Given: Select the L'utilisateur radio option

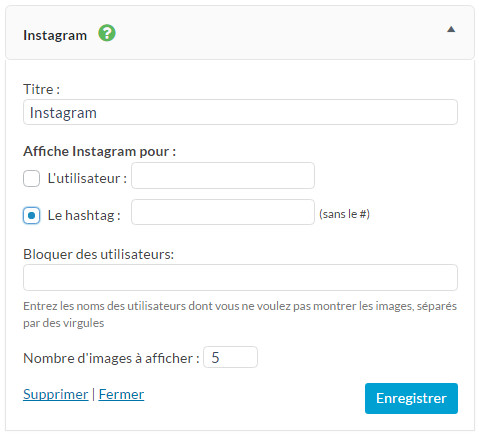Looking at the screenshot, I should (31, 178).
